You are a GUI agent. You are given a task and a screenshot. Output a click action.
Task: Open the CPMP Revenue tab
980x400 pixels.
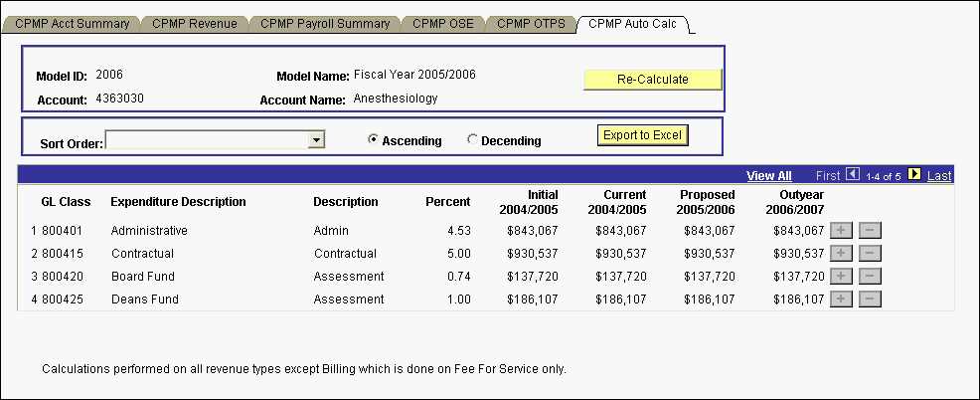pos(194,24)
